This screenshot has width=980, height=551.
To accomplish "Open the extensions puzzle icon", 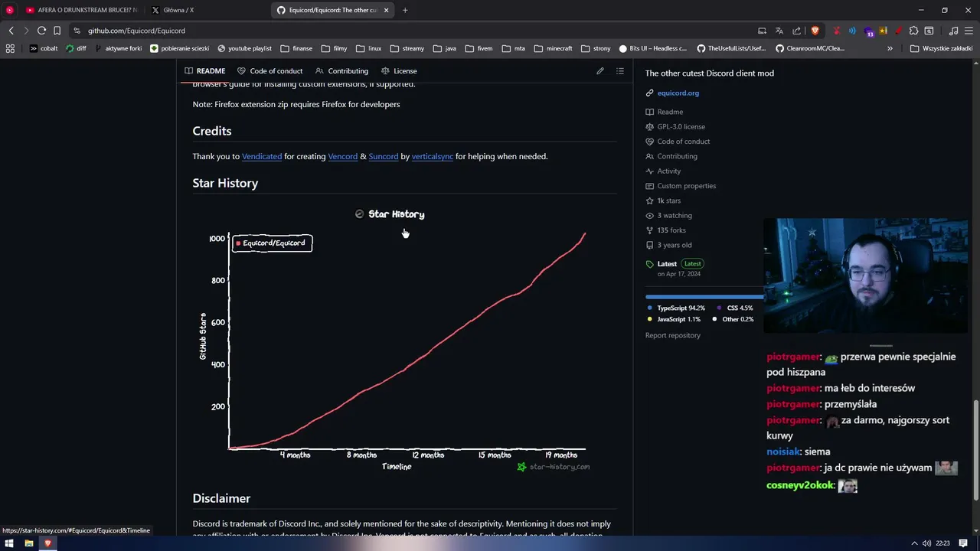I will (913, 31).
